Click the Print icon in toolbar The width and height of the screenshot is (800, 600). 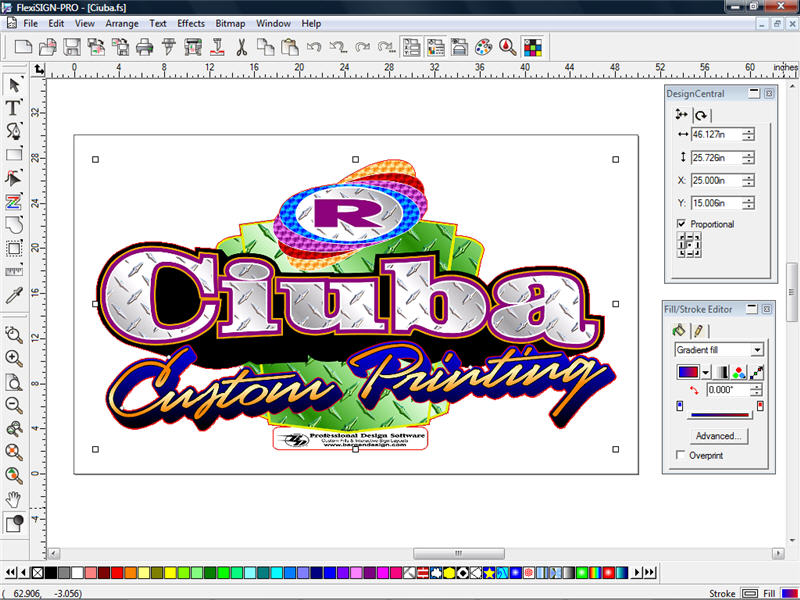[144, 46]
